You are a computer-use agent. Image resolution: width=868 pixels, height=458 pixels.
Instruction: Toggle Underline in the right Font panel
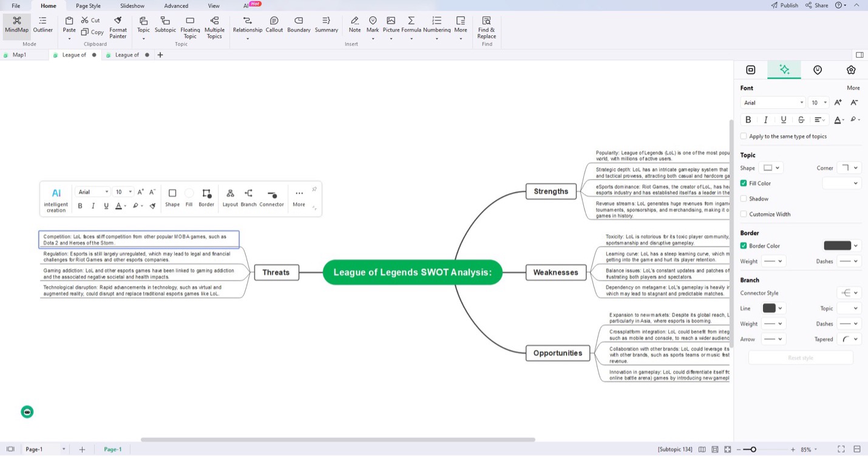pos(784,120)
